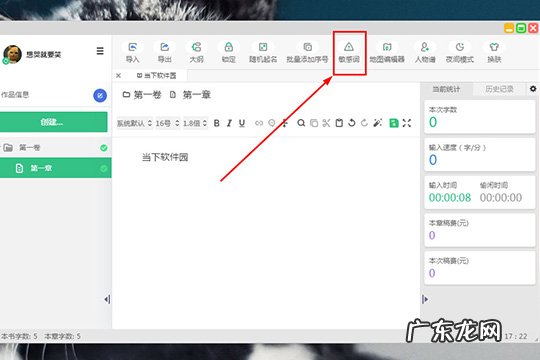This screenshot has width=540, height=360.
Task: Click the 00:00:08 input time value
Action: [450, 197]
